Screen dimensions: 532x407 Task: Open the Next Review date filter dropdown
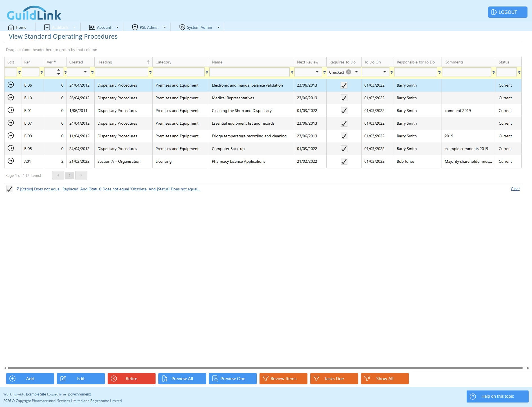click(317, 72)
